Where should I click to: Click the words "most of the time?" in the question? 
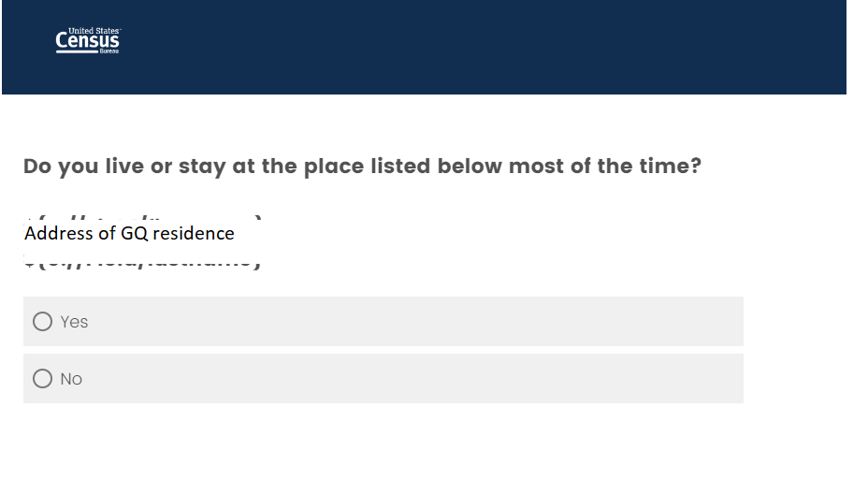pyautogui.click(x=606, y=167)
